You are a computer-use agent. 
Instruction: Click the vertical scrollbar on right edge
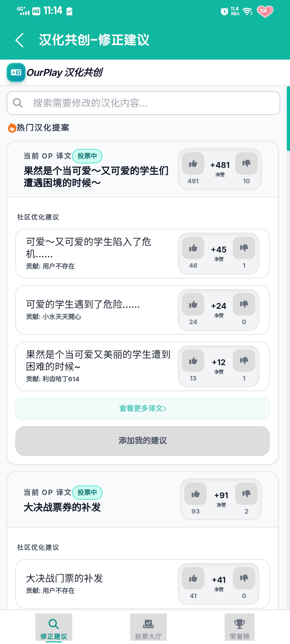click(x=288, y=119)
